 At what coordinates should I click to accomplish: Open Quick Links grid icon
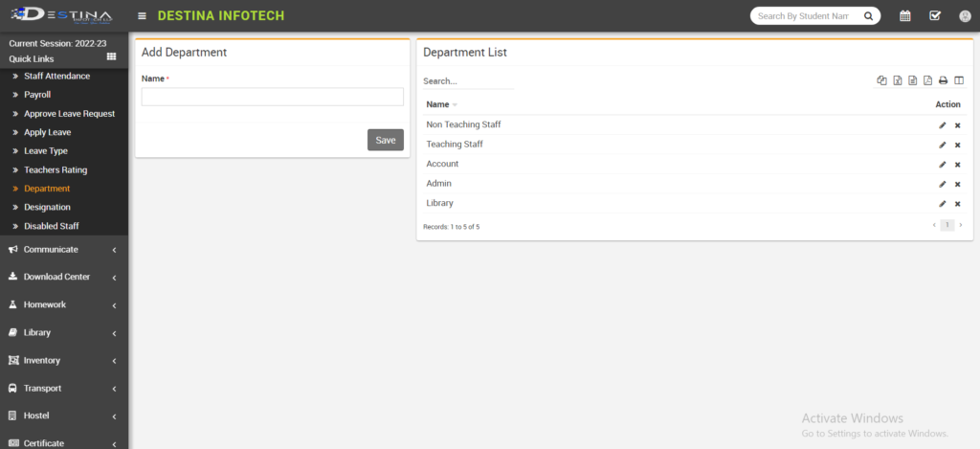(111, 57)
